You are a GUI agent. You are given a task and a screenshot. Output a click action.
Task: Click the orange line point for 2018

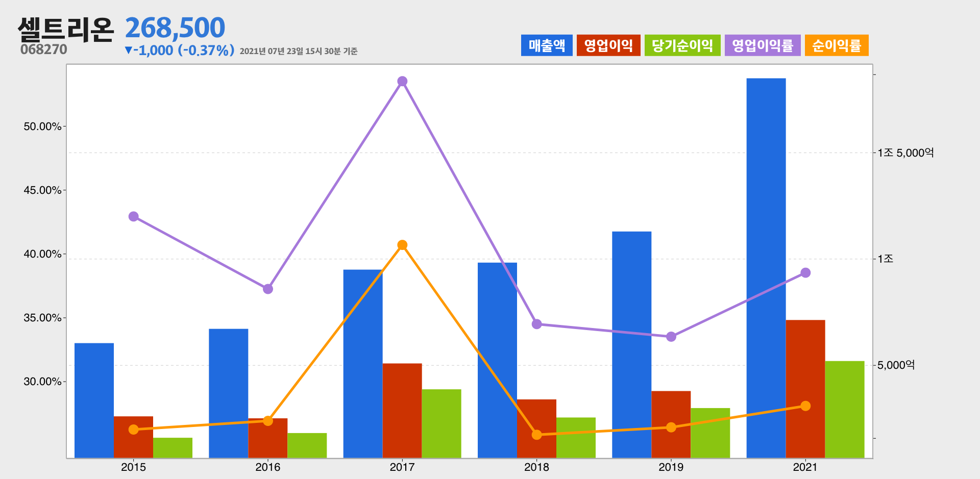(x=537, y=435)
